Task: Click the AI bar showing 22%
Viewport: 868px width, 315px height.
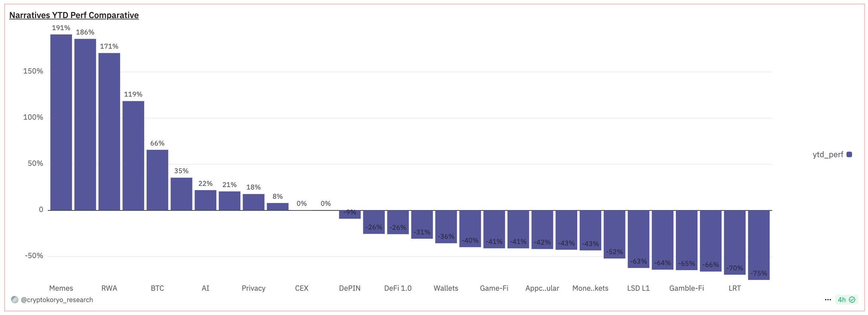Action: click(206, 200)
